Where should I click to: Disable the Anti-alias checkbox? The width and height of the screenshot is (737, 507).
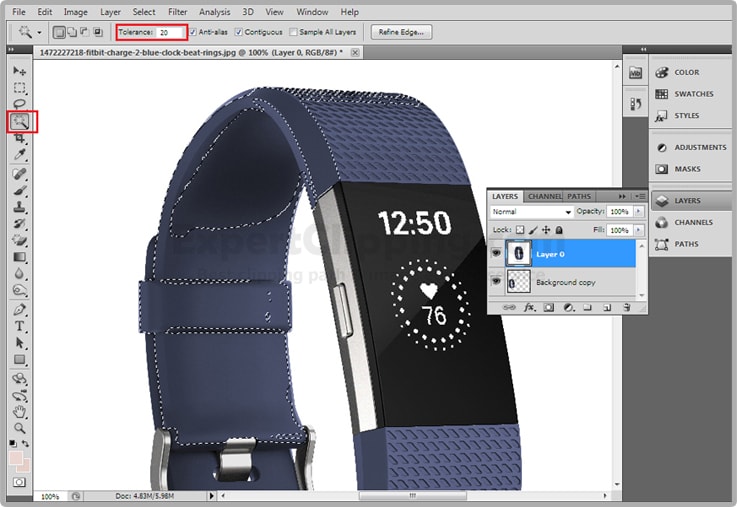coord(193,32)
